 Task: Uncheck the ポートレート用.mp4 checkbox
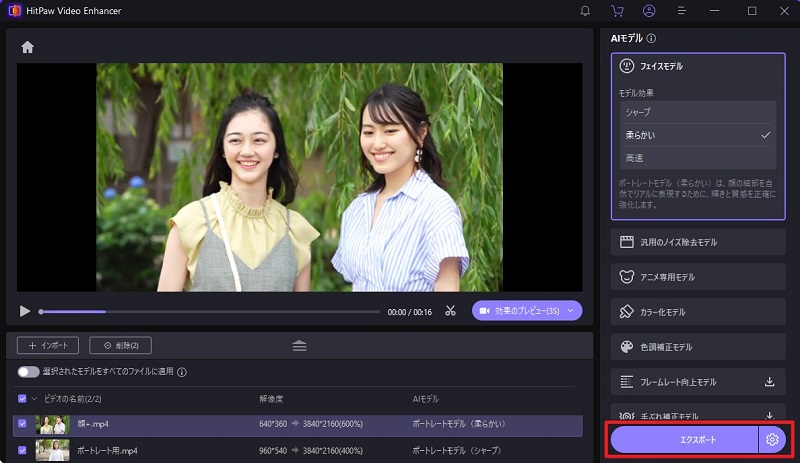(x=23, y=450)
